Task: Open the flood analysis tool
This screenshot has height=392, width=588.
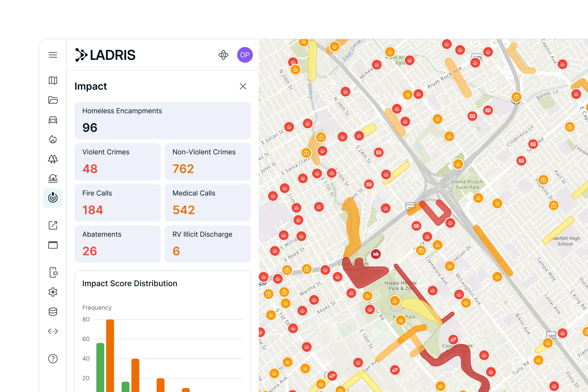Action: pyautogui.click(x=53, y=179)
